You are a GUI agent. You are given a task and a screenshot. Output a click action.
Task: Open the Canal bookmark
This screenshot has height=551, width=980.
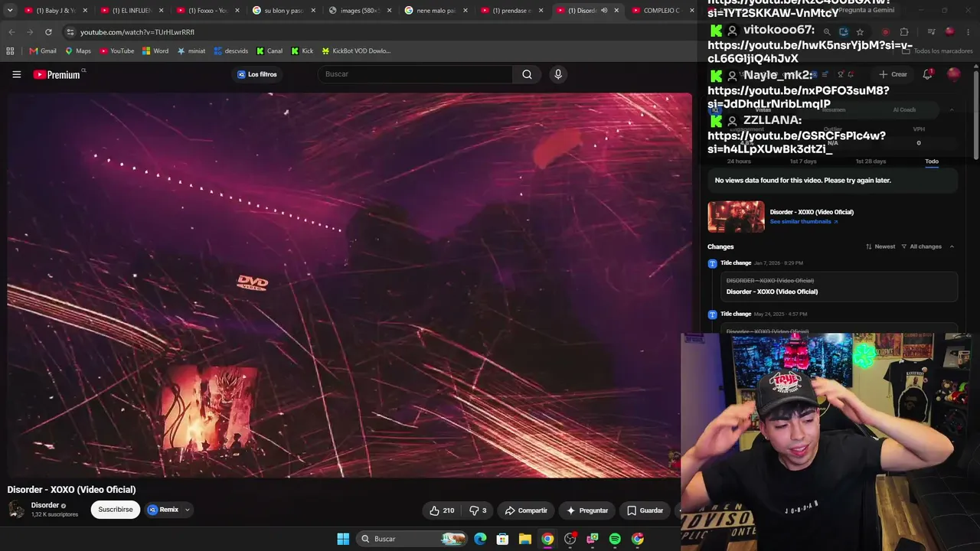pos(269,51)
